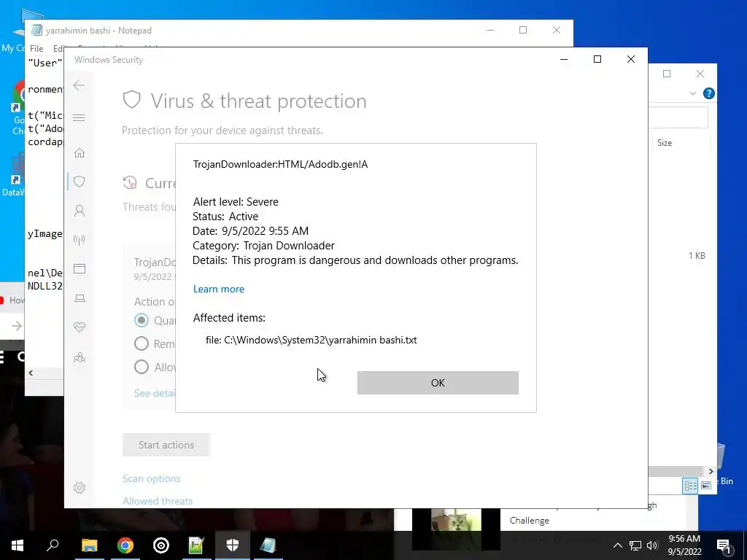
Task: Show hidden system tray icons
Action: (x=617, y=545)
